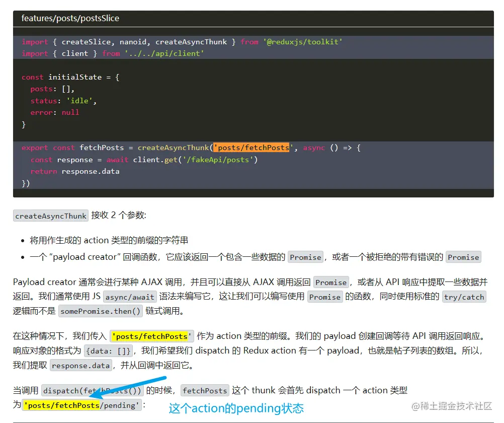
Task: Click the '../../api/client' import path string
Action: click(164, 53)
